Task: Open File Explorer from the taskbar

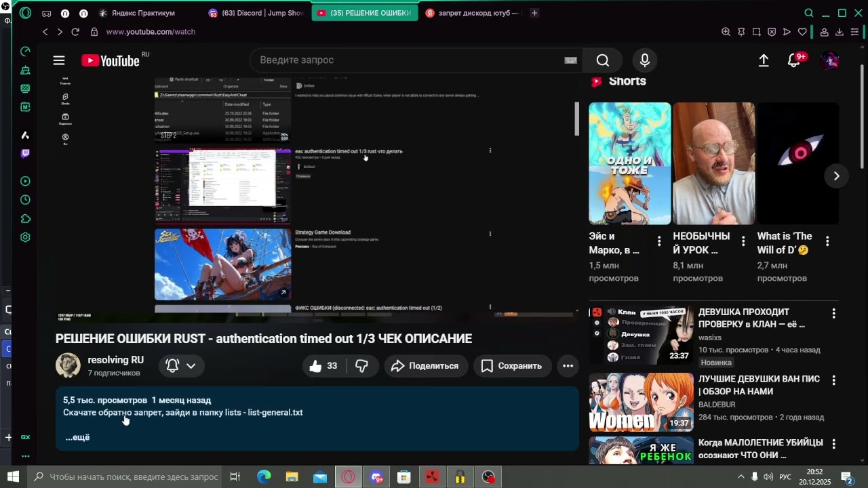Action: (x=292, y=477)
